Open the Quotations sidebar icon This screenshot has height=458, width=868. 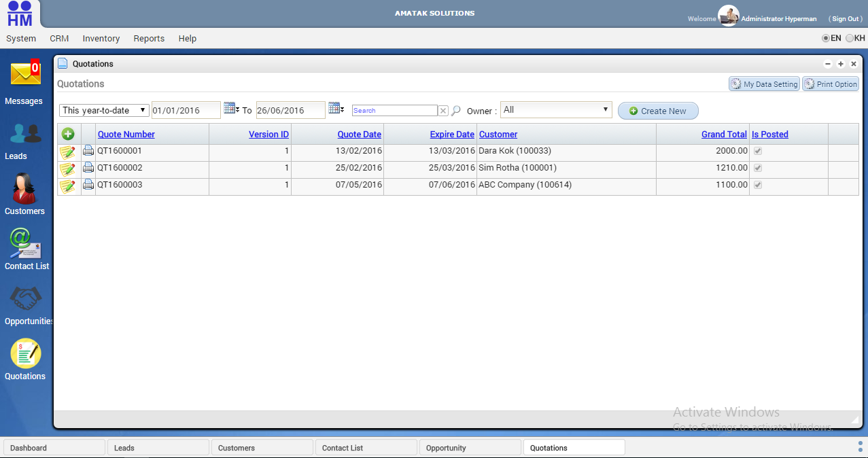(x=25, y=353)
